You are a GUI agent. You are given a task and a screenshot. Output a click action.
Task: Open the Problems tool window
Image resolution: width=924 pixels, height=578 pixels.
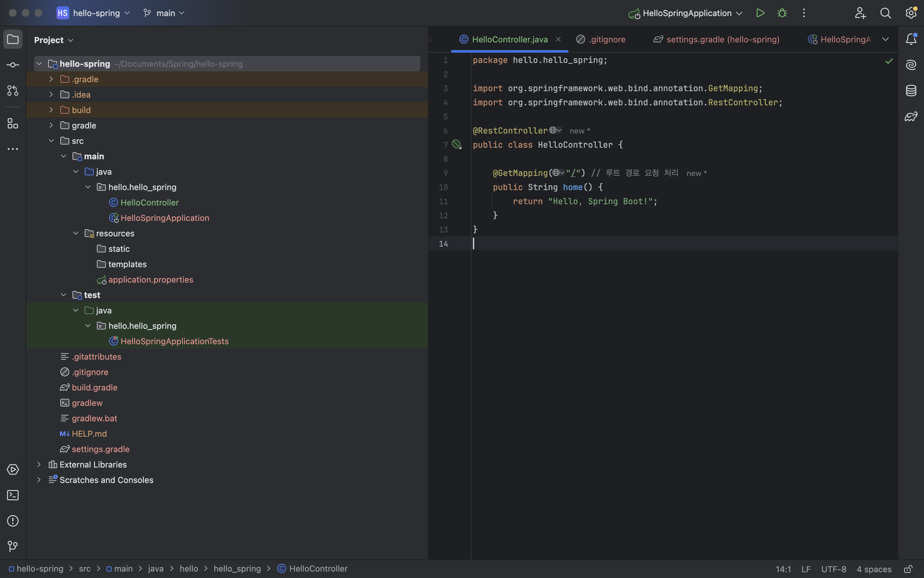click(x=13, y=521)
